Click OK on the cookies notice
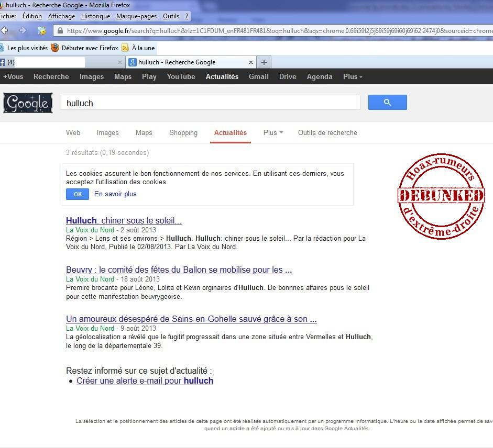The width and height of the screenshot is (493, 448). tap(78, 194)
